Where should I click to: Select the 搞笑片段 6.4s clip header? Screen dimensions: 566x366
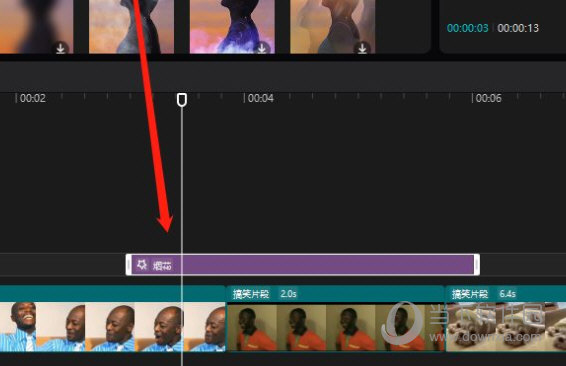point(506,294)
